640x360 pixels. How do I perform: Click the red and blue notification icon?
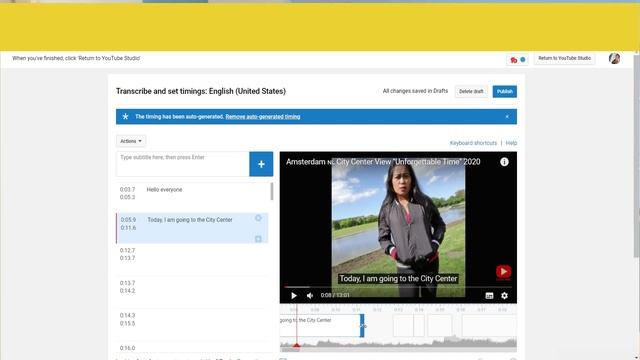tap(518, 60)
